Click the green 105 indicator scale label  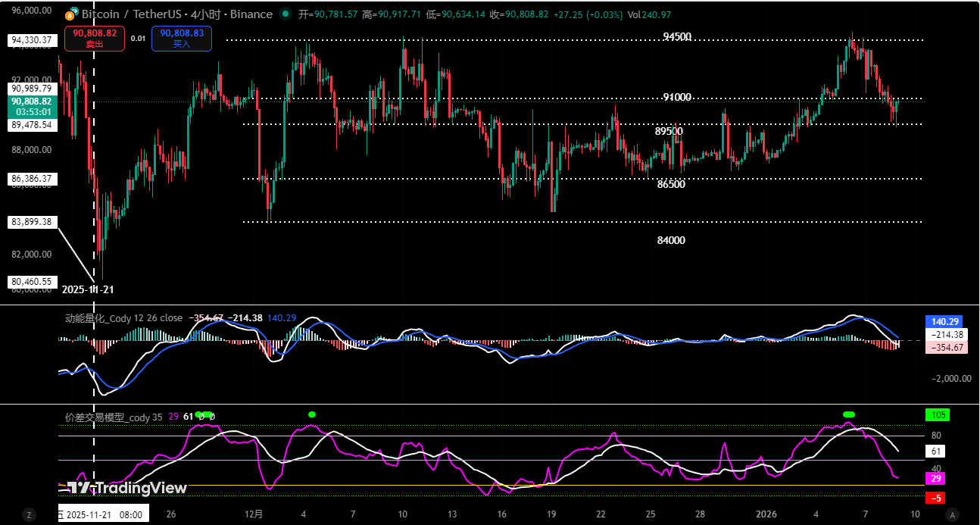[937, 414]
